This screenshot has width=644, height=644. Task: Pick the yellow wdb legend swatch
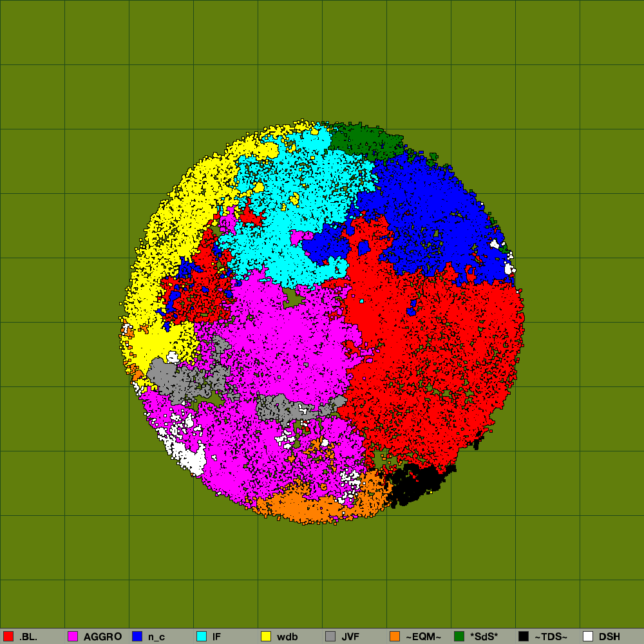pyautogui.click(x=266, y=636)
